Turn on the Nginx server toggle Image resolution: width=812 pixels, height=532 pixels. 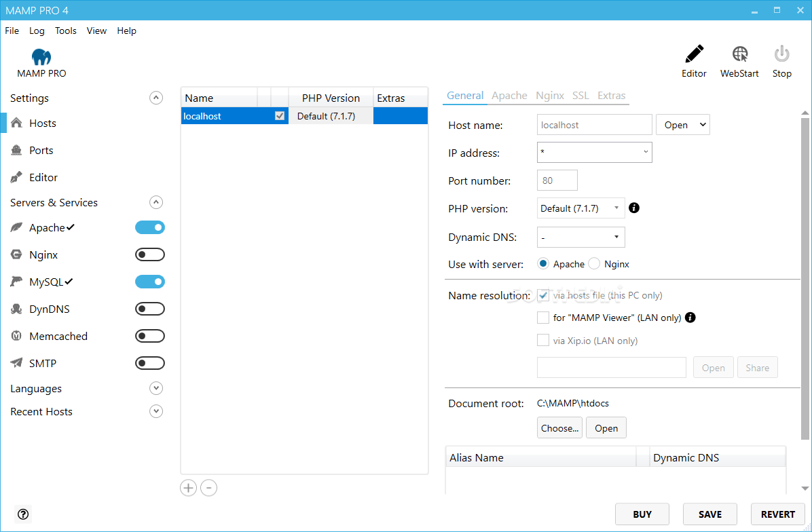[x=150, y=255]
